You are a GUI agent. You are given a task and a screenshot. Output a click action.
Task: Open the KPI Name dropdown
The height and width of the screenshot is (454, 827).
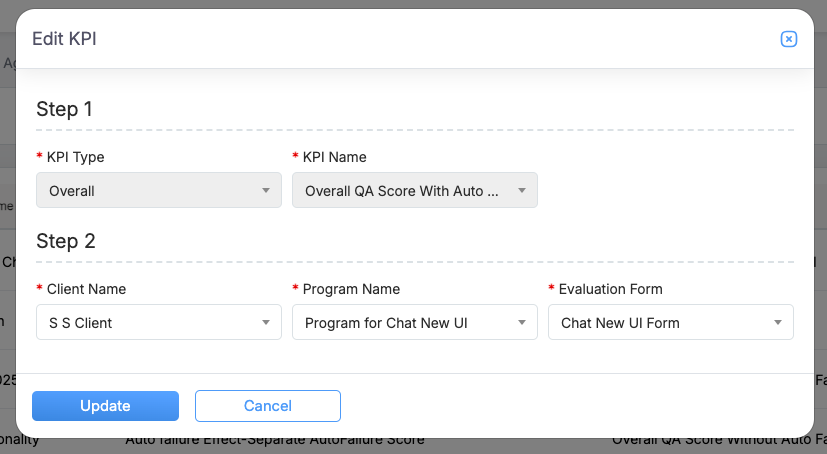pos(405,190)
